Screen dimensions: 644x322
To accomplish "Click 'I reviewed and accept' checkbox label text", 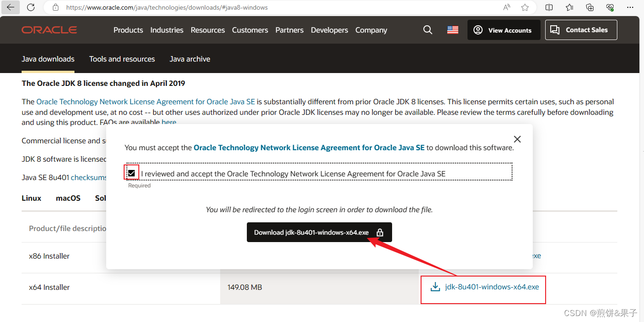I will click(293, 174).
